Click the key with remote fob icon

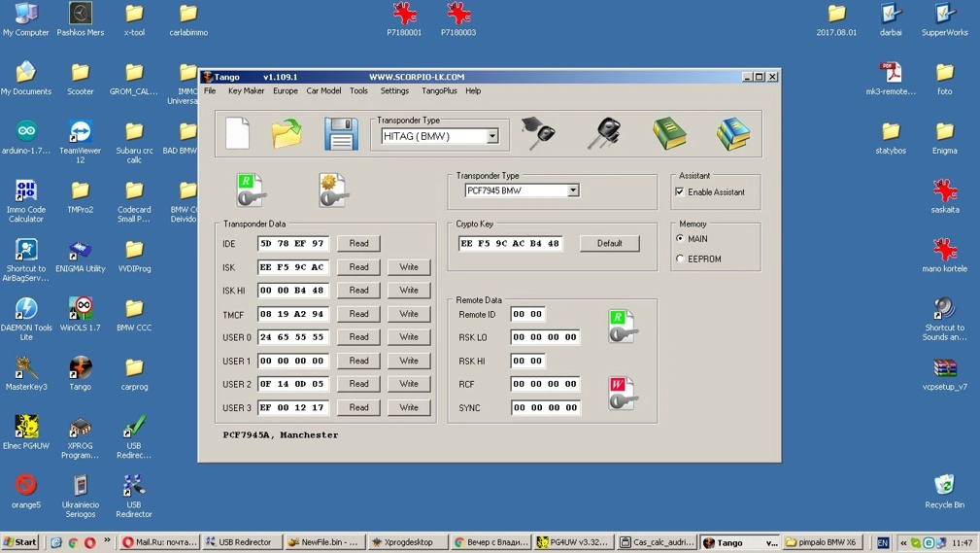tap(604, 133)
